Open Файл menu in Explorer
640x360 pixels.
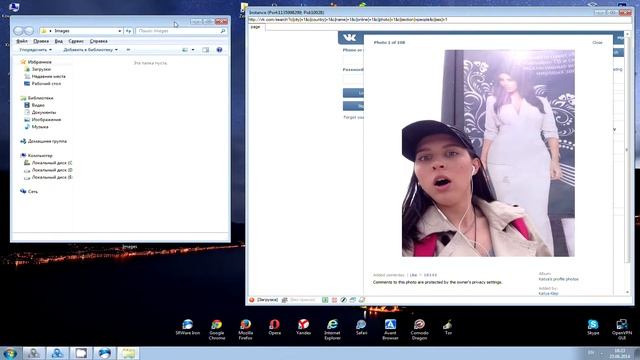(22, 41)
